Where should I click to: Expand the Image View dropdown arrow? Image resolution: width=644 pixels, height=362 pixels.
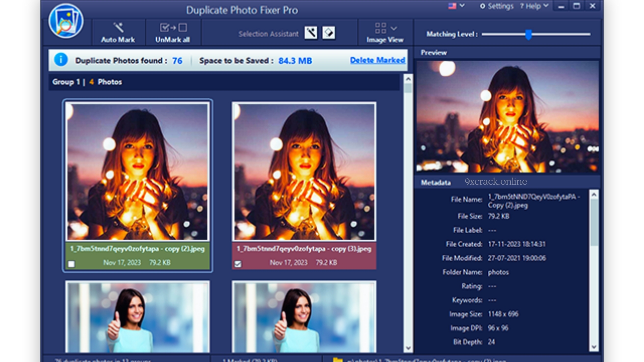coord(394,28)
